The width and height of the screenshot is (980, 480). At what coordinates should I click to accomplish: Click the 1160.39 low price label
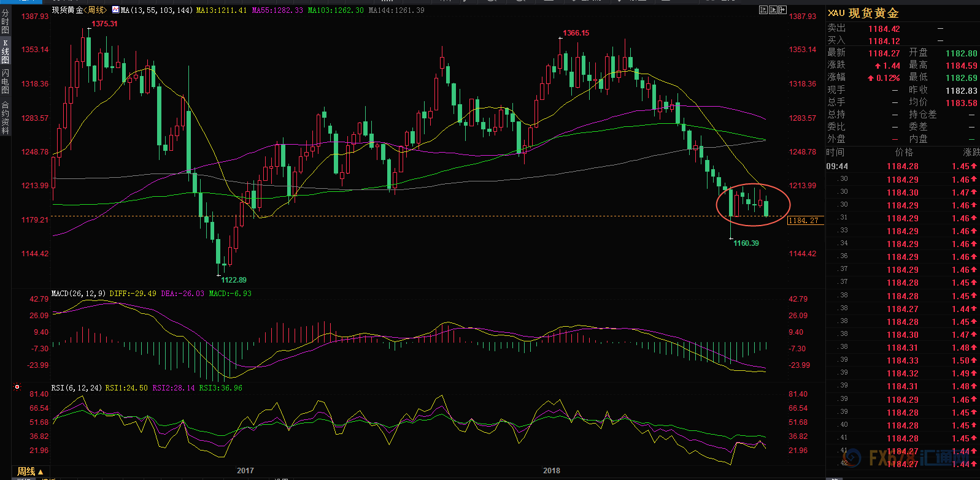(746, 243)
